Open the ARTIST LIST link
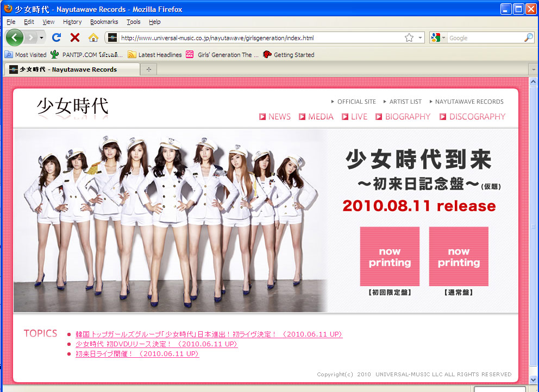The height and width of the screenshot is (392, 539). tap(402, 102)
